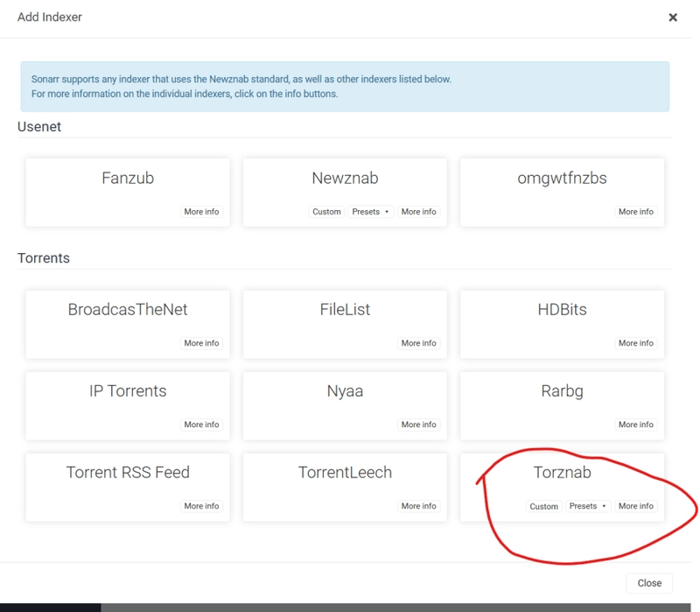Select the Torrent RSS Feed title
This screenshot has width=700, height=612.
pyautogui.click(x=128, y=472)
